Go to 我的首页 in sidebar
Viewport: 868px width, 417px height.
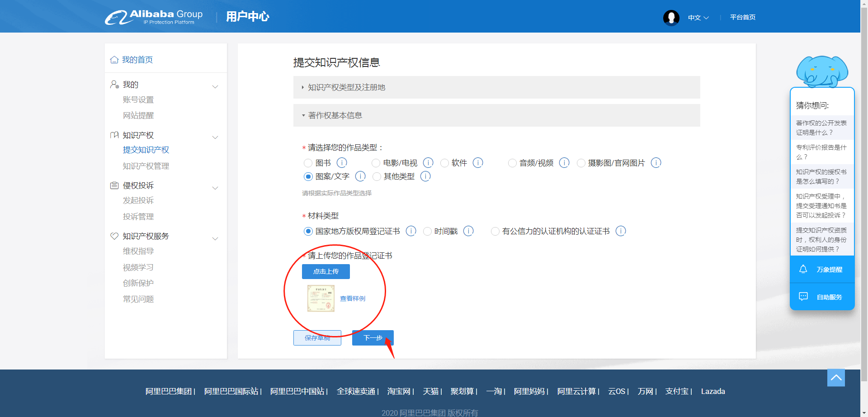coord(137,60)
